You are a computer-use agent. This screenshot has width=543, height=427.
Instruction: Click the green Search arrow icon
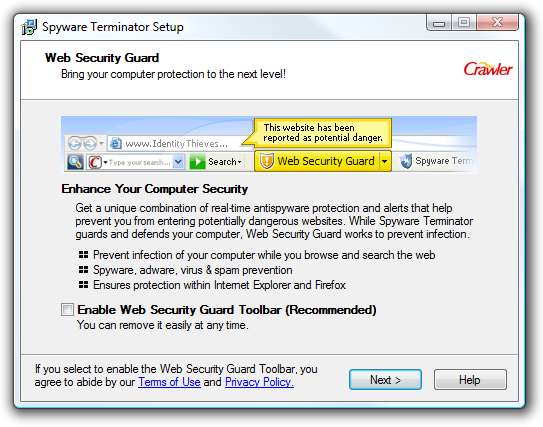click(197, 162)
